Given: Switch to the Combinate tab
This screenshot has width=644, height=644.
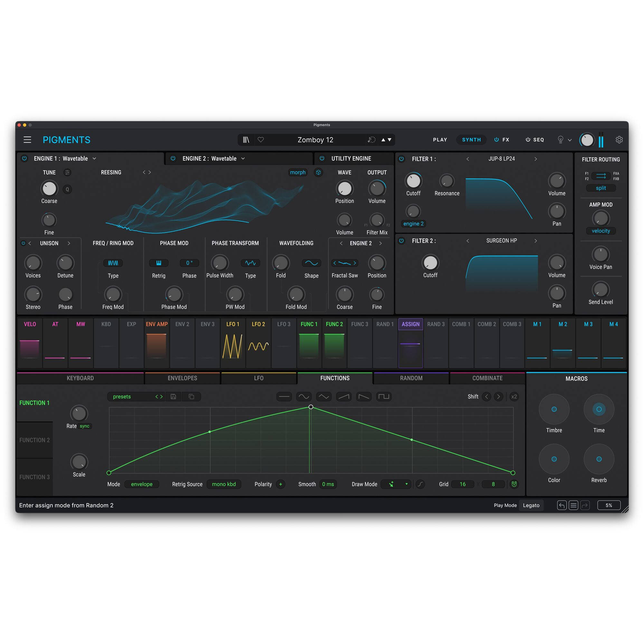Looking at the screenshot, I should [487, 378].
